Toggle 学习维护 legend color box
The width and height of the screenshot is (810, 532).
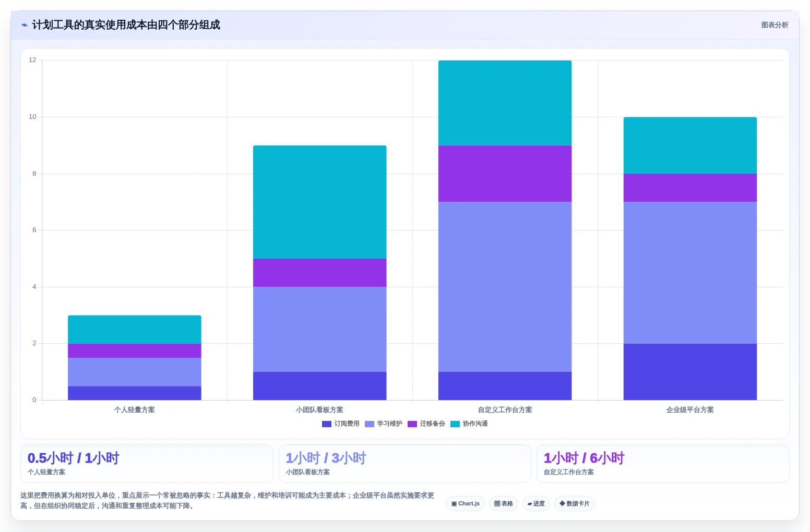[370, 424]
